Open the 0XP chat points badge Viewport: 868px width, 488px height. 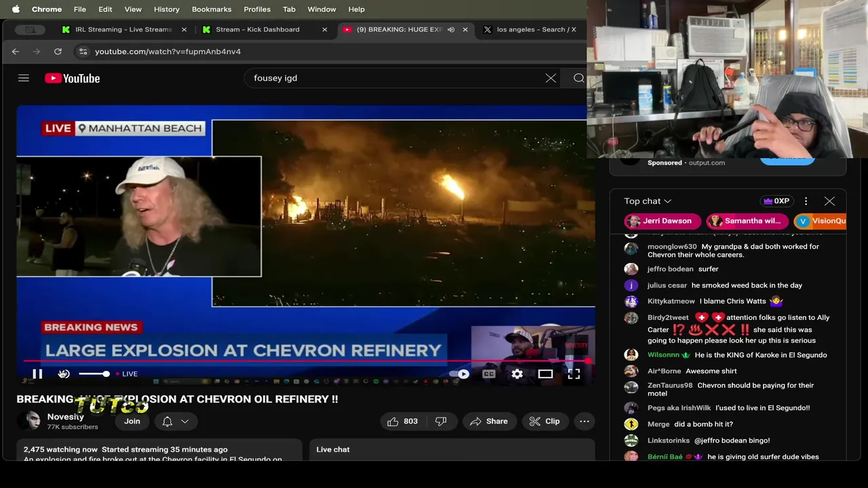click(777, 201)
